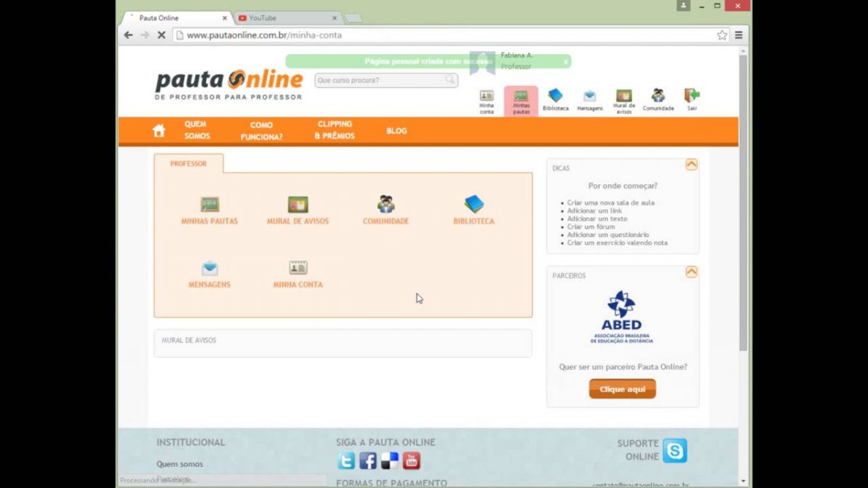Go to home via house icon

[x=159, y=131]
